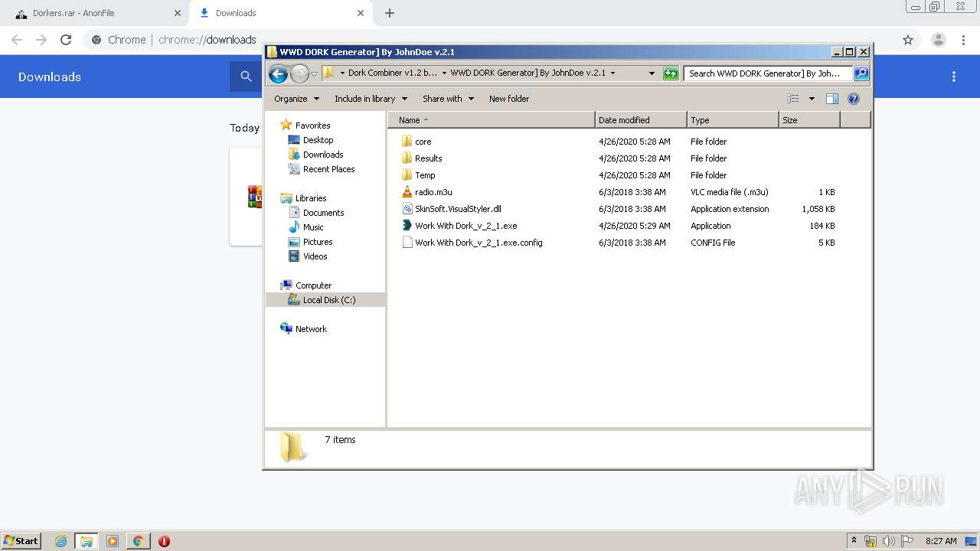Open the Windows Start menu
This screenshot has width=980, height=551.
point(21,540)
